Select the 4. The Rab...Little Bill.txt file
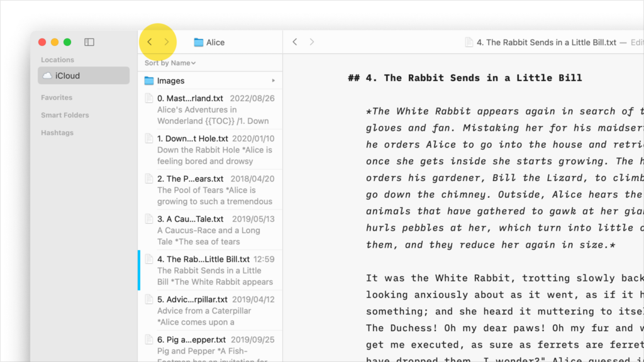 pos(210,270)
